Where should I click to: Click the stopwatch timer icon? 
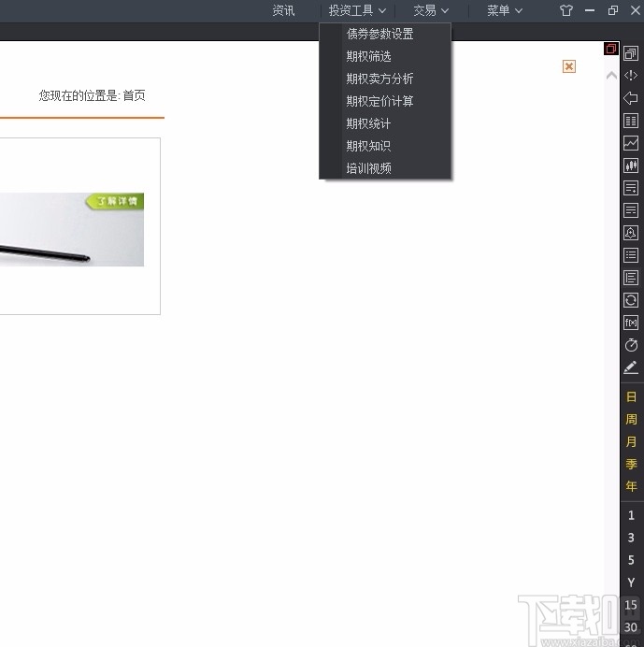coord(631,345)
